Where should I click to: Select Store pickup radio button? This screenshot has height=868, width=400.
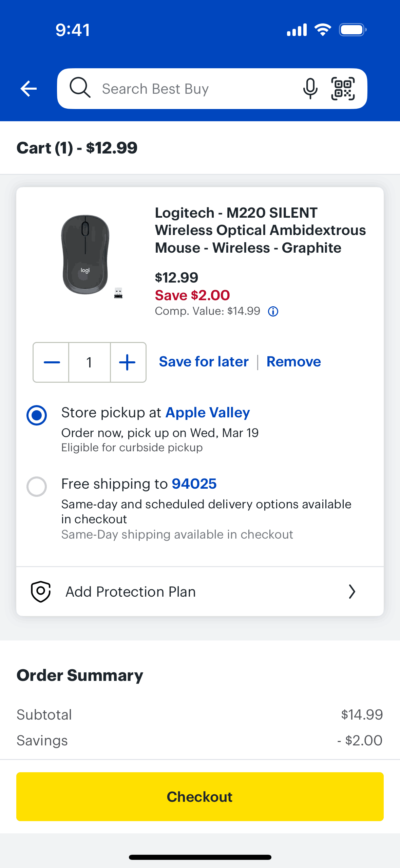[x=37, y=415]
